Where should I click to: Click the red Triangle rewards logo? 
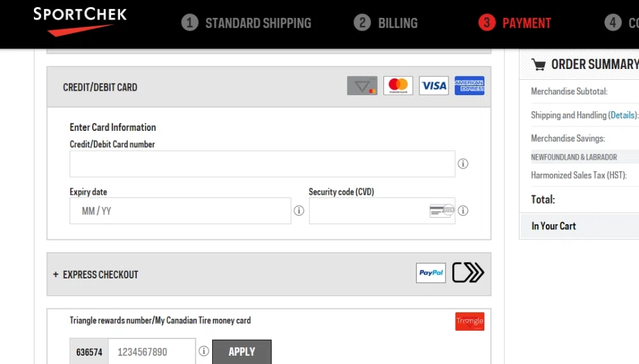(470, 321)
